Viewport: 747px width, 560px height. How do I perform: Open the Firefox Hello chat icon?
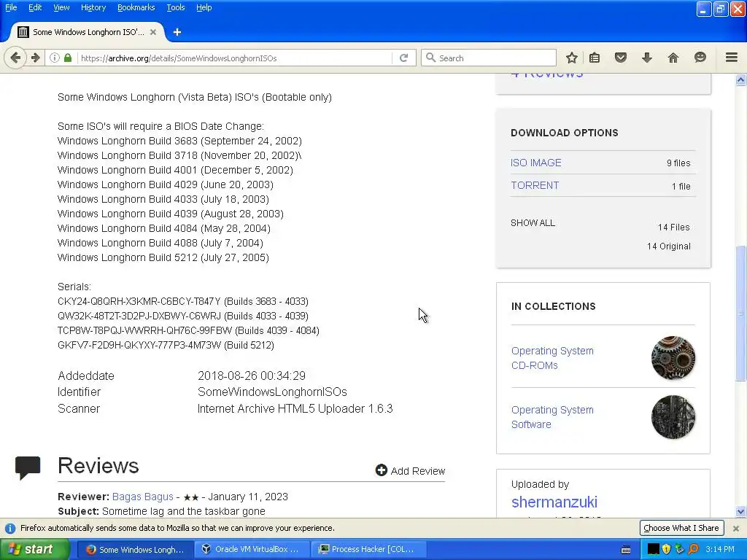700,58
